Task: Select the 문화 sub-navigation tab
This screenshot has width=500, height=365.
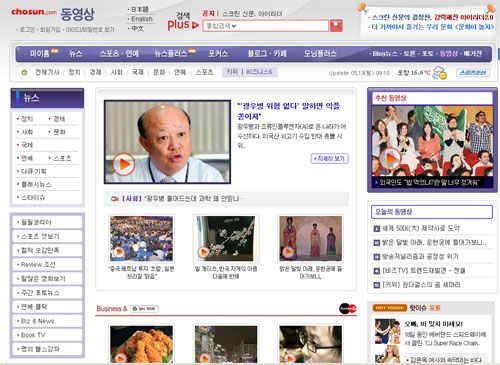Action: pyautogui.click(x=159, y=72)
